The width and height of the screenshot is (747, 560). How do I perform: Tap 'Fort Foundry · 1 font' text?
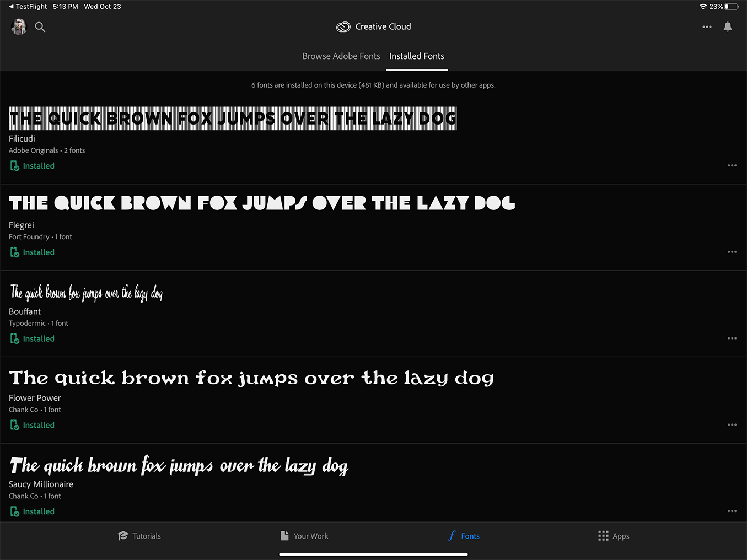click(x=40, y=237)
